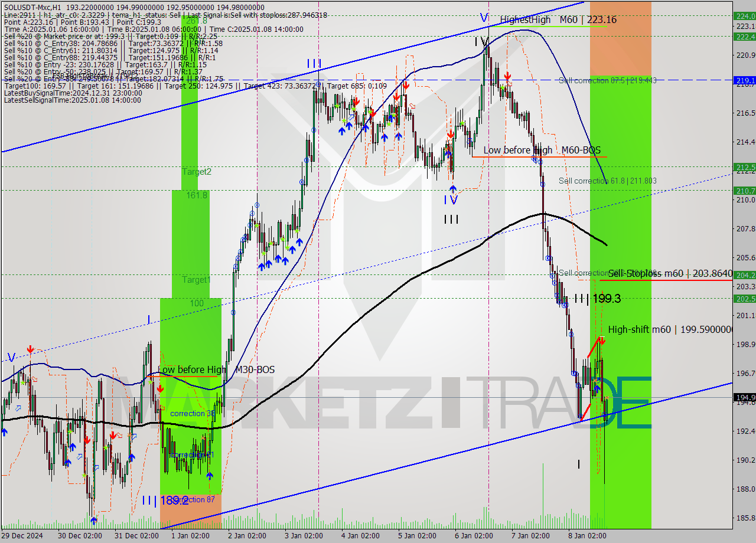Select the Low before High M30-BOS label
Image resolution: width=756 pixels, height=543 pixels.
click(x=216, y=369)
